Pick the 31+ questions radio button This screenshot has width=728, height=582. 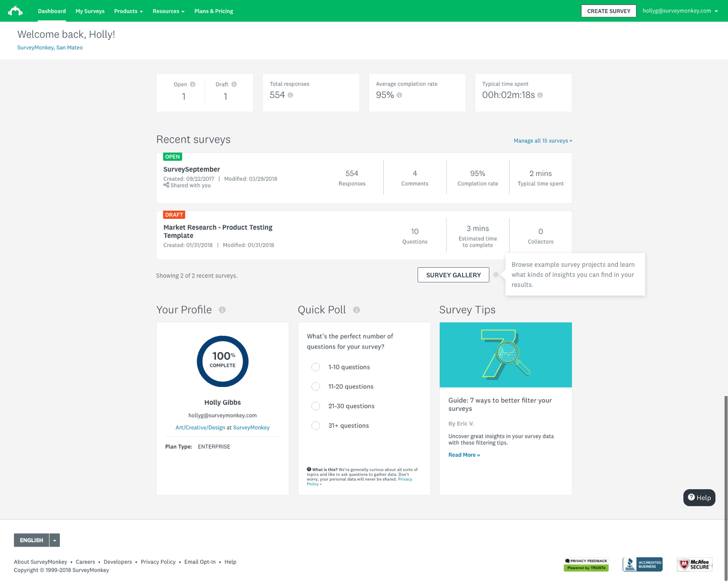pyautogui.click(x=315, y=425)
